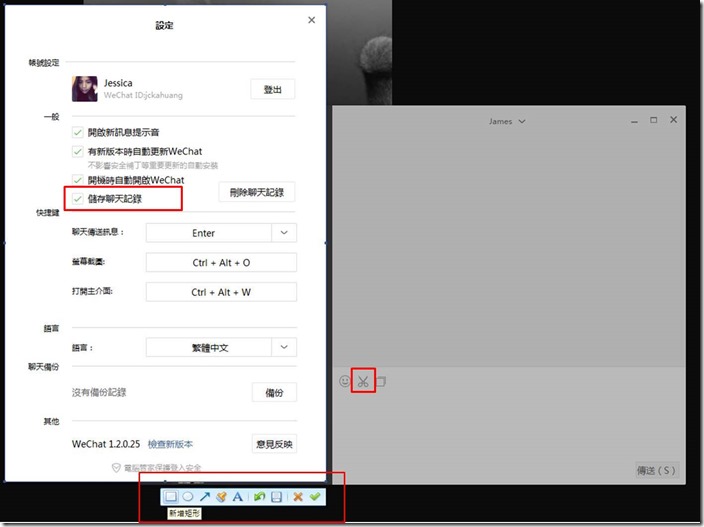Click the '打開主介面:' label

coord(92,291)
